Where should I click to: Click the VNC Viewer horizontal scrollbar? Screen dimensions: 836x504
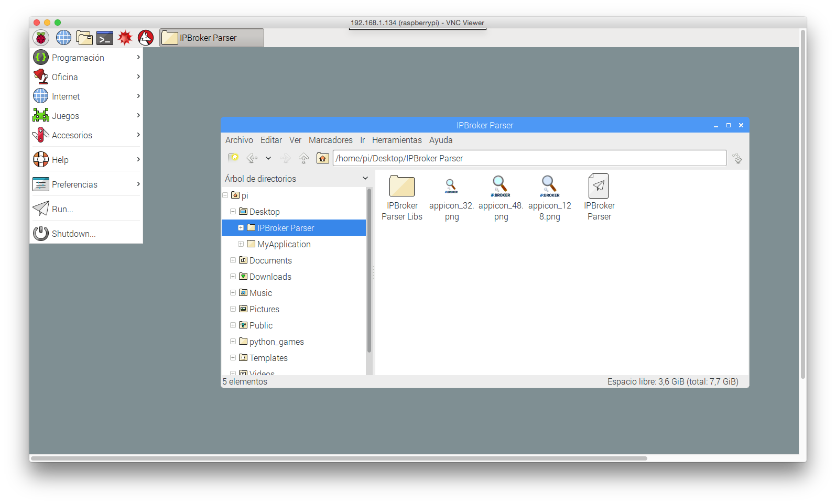339,458
